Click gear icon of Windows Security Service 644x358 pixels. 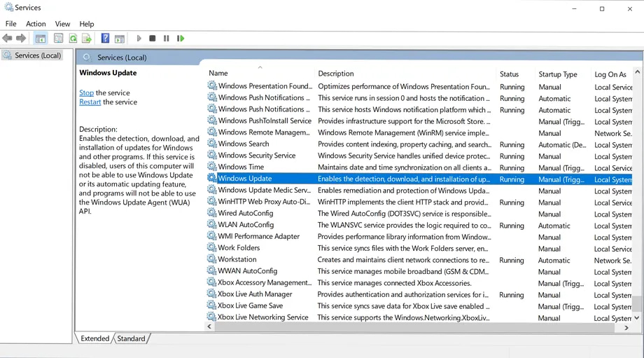pos(212,155)
